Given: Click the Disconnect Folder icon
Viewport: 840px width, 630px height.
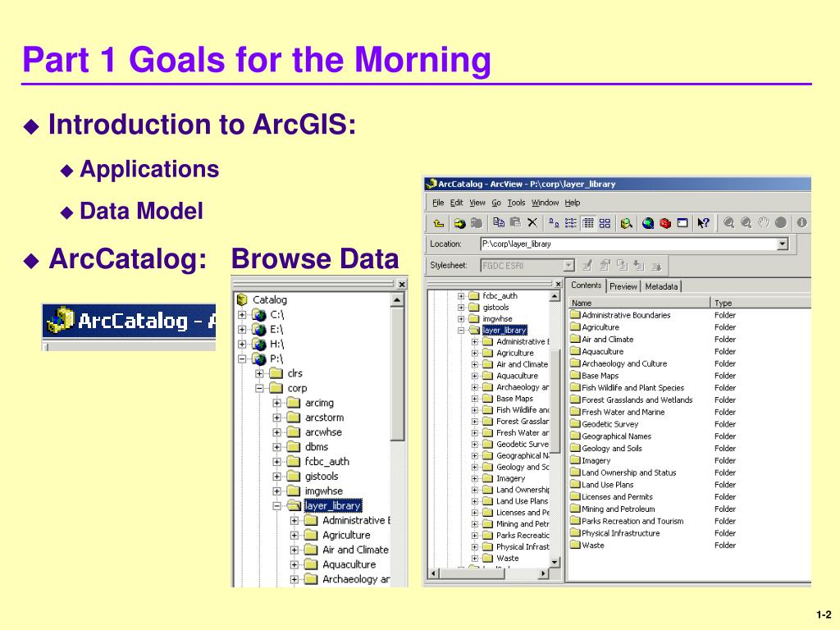Looking at the screenshot, I should 477,223.
